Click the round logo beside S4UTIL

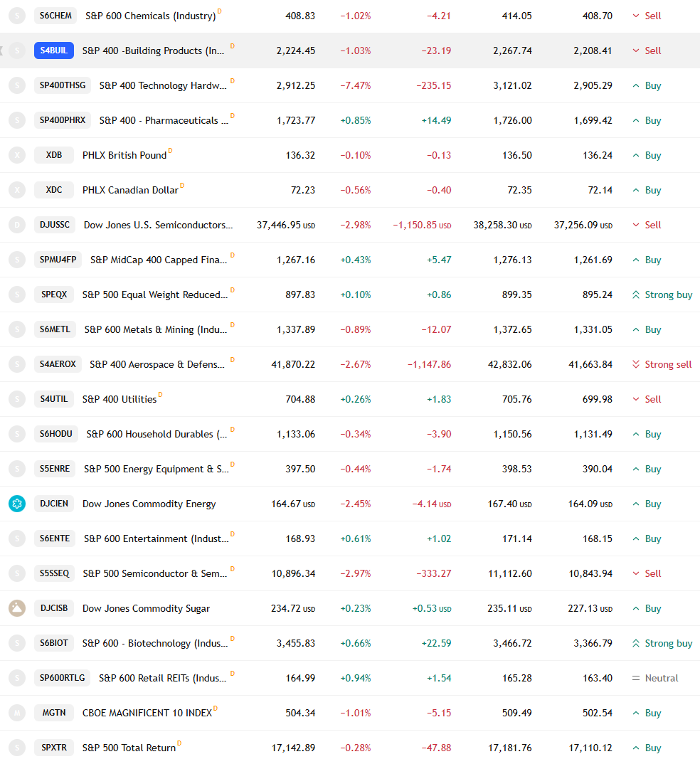(17, 399)
